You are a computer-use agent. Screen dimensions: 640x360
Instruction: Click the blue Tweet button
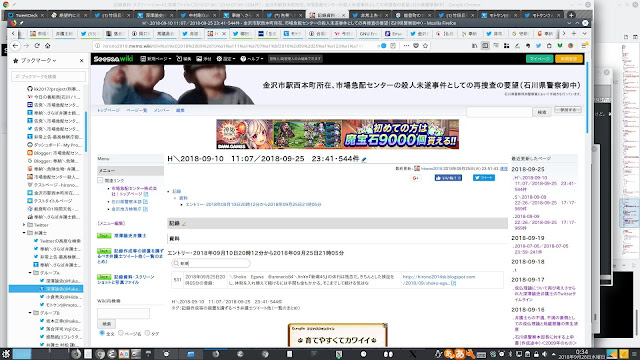(484, 178)
